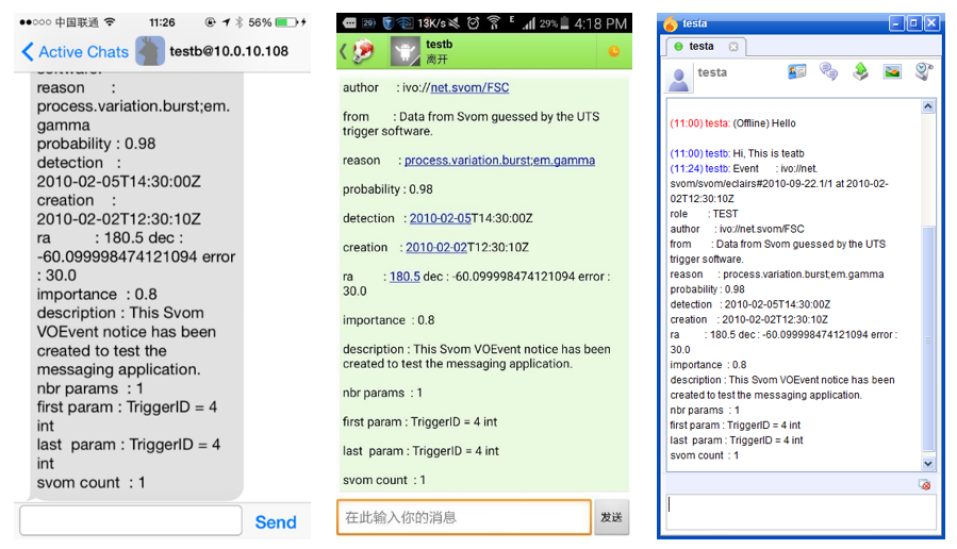Click testa user avatar in Spark window
957x549 pixels.
click(x=679, y=79)
